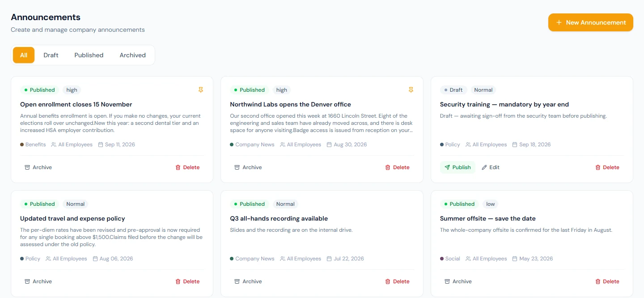Delete the Open enrollment announcement
644x298 pixels.
coord(187,167)
